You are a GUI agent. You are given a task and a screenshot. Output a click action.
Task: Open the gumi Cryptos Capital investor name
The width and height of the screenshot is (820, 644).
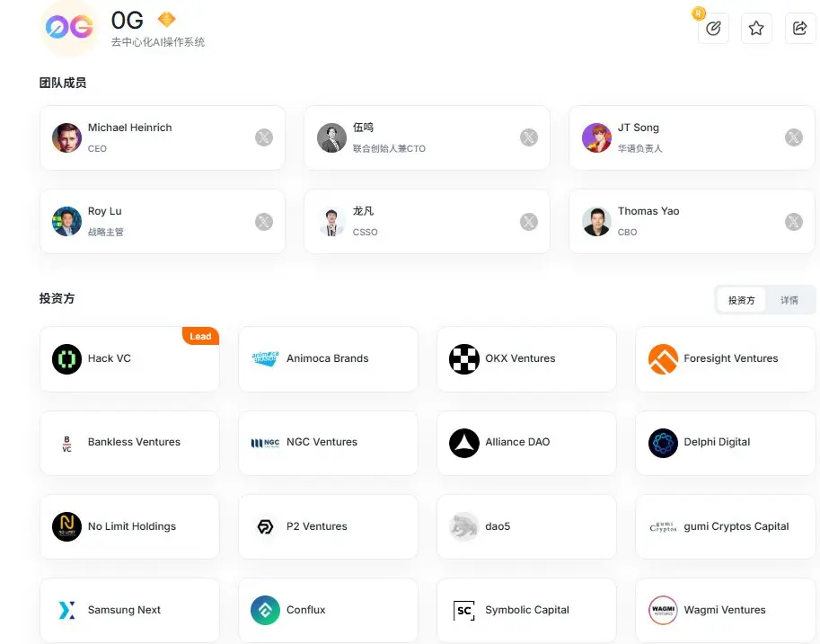click(736, 526)
